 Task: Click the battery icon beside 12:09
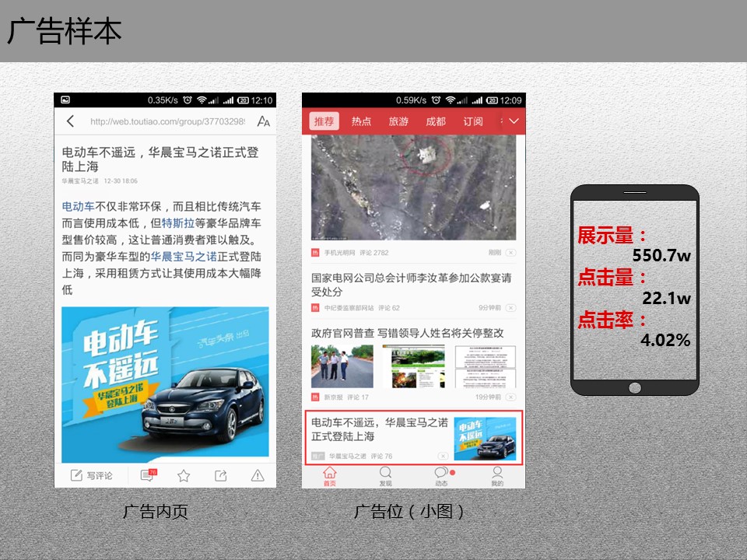[492, 100]
